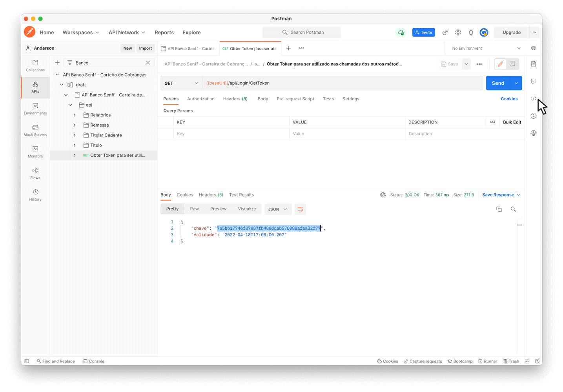Open the GET method dropdown
The height and width of the screenshot is (392, 563).
[181, 83]
